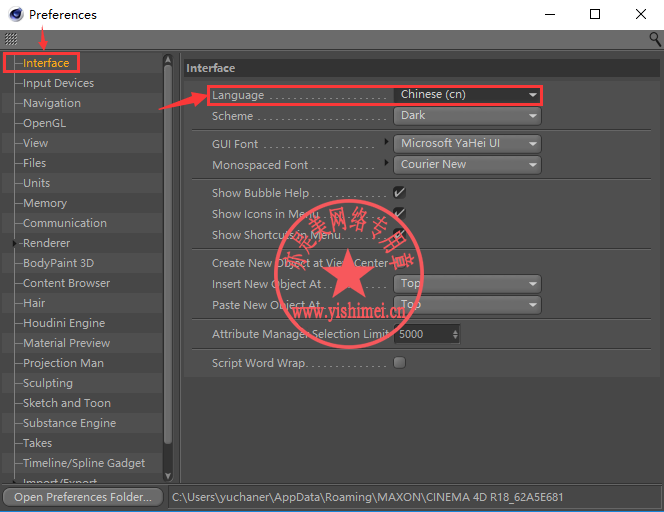Open GUI Font dropdown
The width and height of the screenshot is (664, 512).
pyautogui.click(x=467, y=144)
